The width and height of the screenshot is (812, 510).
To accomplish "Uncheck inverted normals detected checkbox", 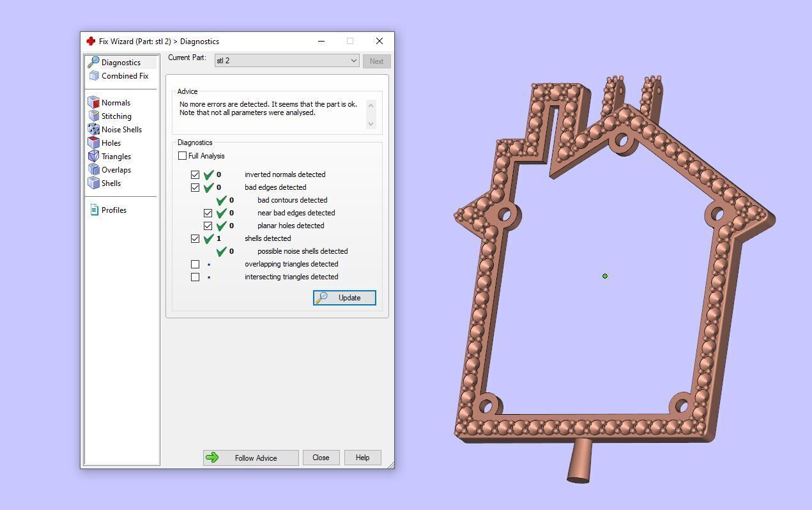I will click(195, 174).
